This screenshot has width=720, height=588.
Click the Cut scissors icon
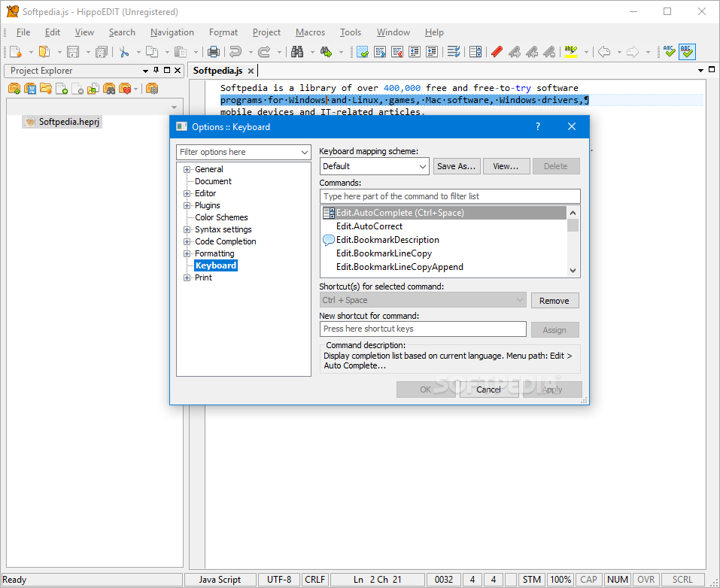click(124, 52)
